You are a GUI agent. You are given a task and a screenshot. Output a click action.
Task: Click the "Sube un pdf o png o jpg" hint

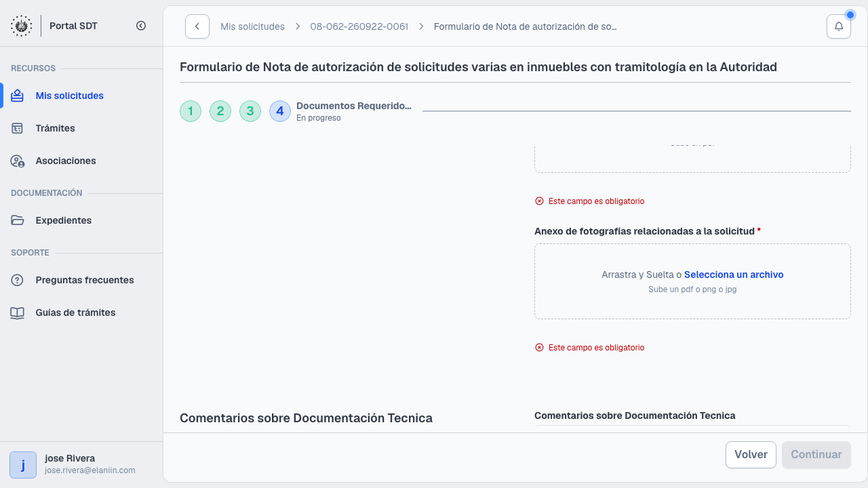point(692,289)
